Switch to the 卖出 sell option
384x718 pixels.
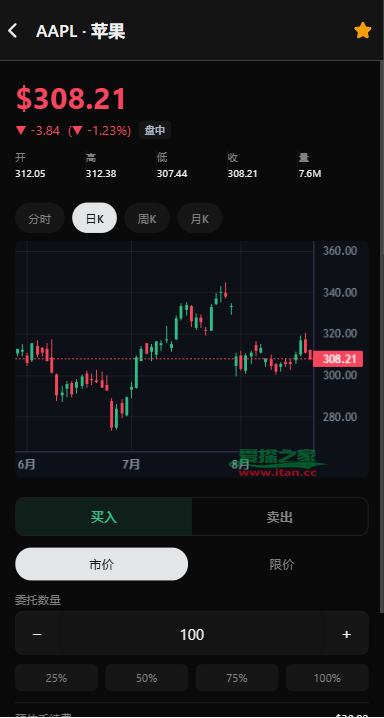point(280,517)
